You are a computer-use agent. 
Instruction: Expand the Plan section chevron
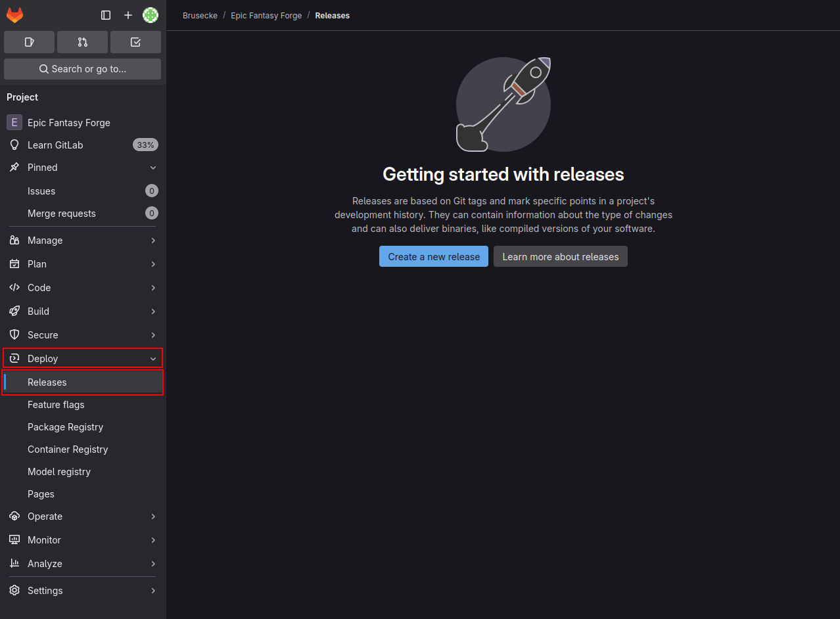click(153, 264)
